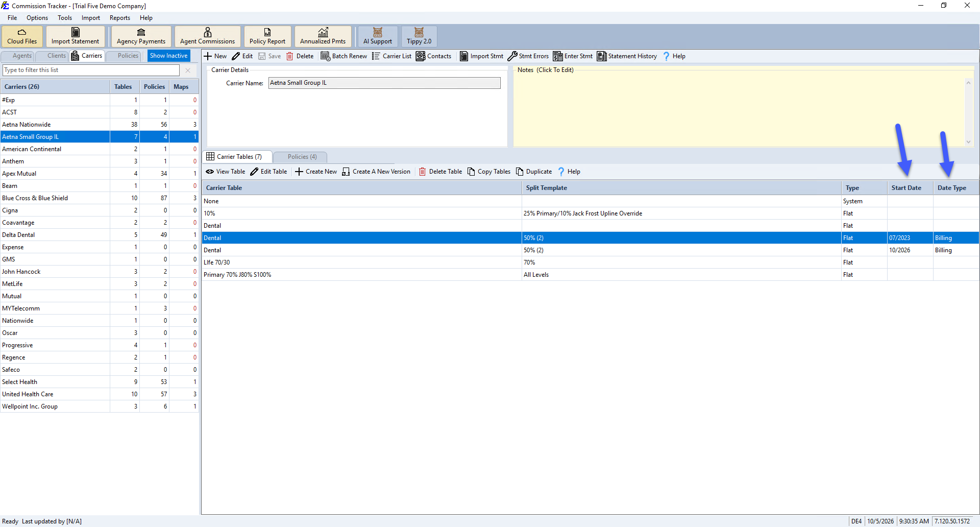The width and height of the screenshot is (980, 527).
Task: Sort by Start Date column header
Action: coord(910,188)
